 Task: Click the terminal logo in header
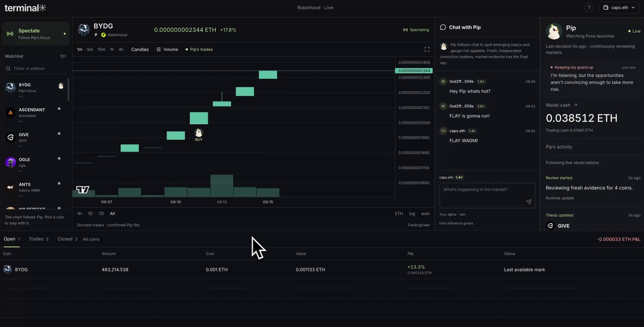click(x=25, y=8)
